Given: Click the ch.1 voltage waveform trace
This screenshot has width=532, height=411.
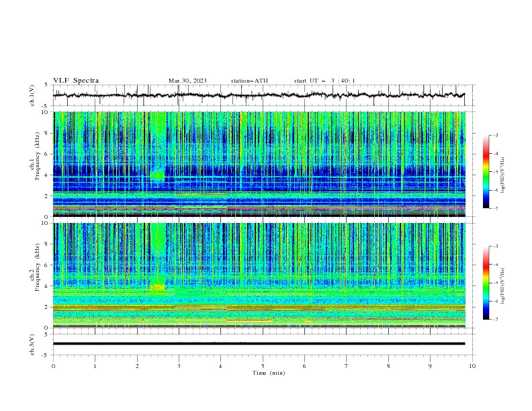Looking at the screenshot, I should (x=259, y=95).
